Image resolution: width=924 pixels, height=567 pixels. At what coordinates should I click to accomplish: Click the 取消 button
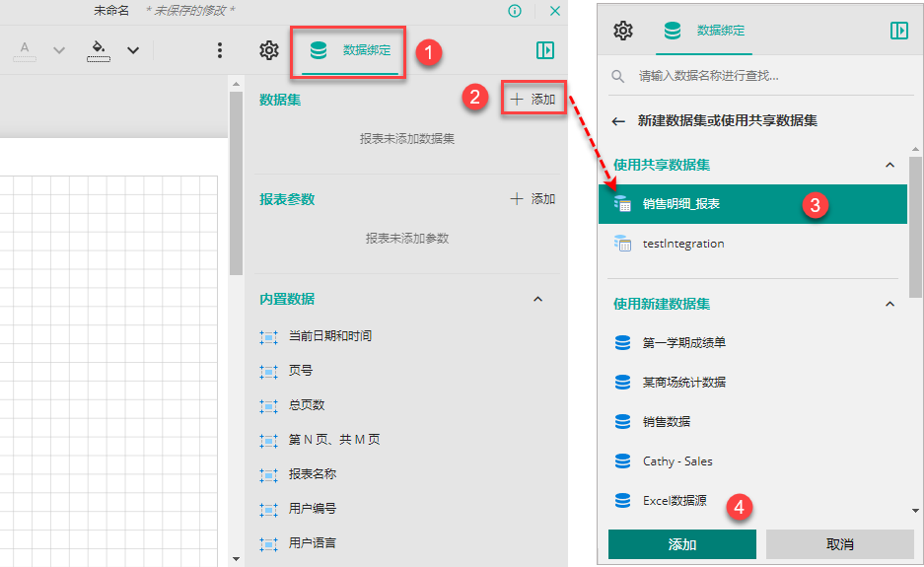(x=840, y=544)
